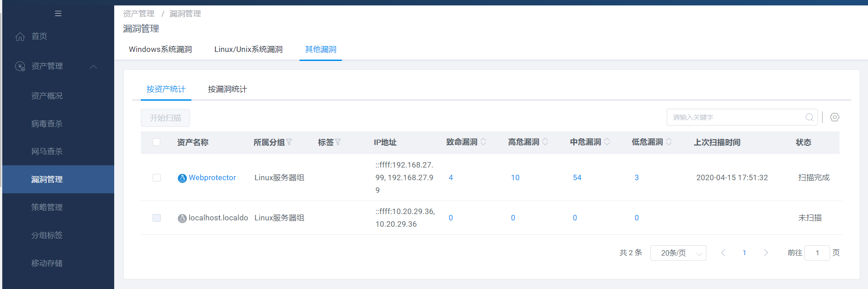Sort by 低危漏洞 column arrows
This screenshot has width=868, height=289.
(x=669, y=142)
